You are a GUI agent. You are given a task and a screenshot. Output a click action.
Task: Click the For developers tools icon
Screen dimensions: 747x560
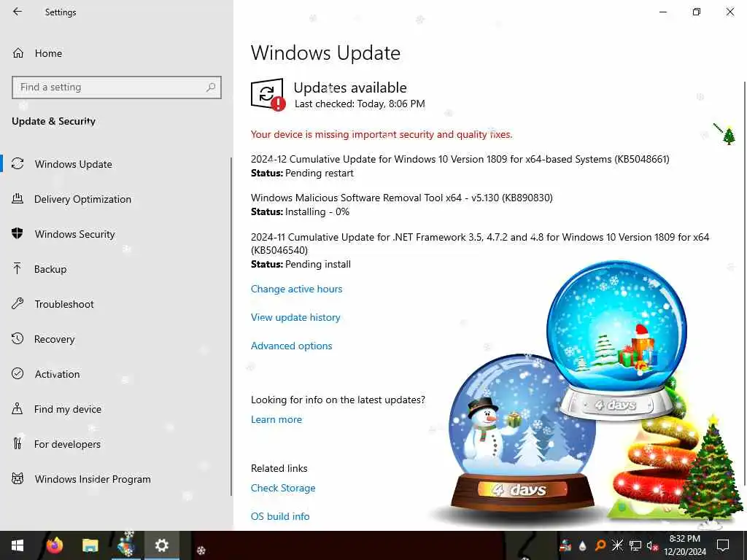point(18,444)
